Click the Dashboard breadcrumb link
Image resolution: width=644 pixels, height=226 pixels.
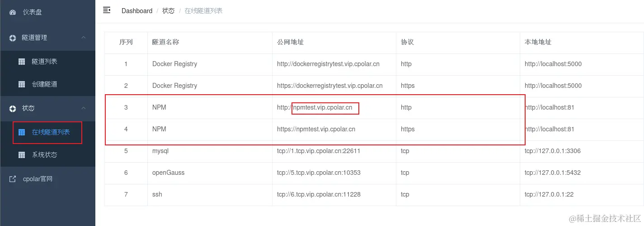coord(137,11)
